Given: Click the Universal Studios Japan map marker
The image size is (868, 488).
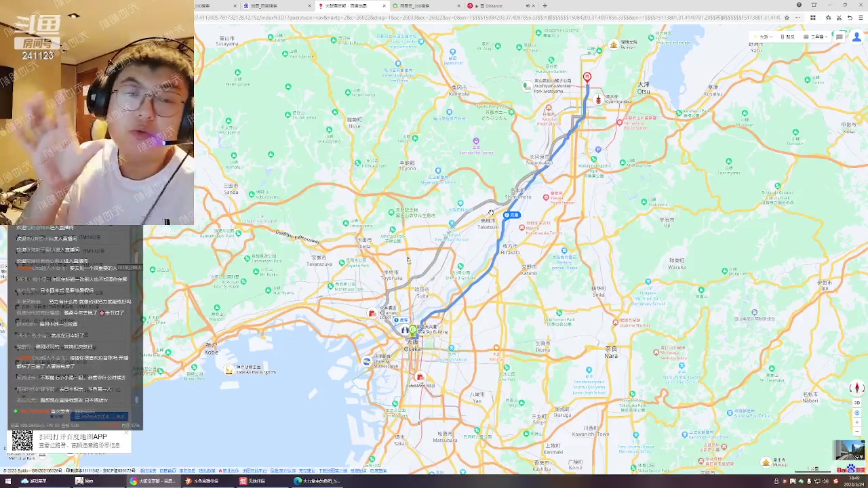Looking at the screenshot, I should click(x=367, y=361).
